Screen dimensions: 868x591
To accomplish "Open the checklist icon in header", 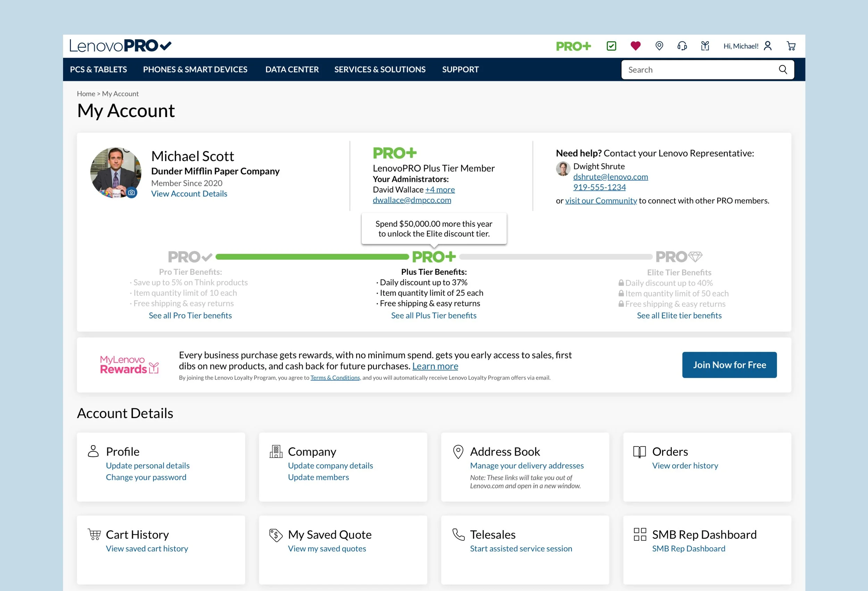I will (x=611, y=46).
